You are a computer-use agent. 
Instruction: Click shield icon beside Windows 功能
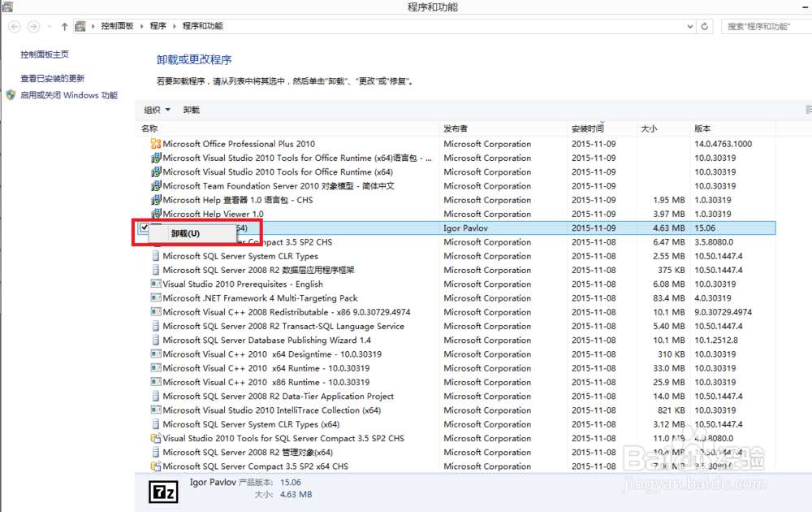(x=11, y=95)
